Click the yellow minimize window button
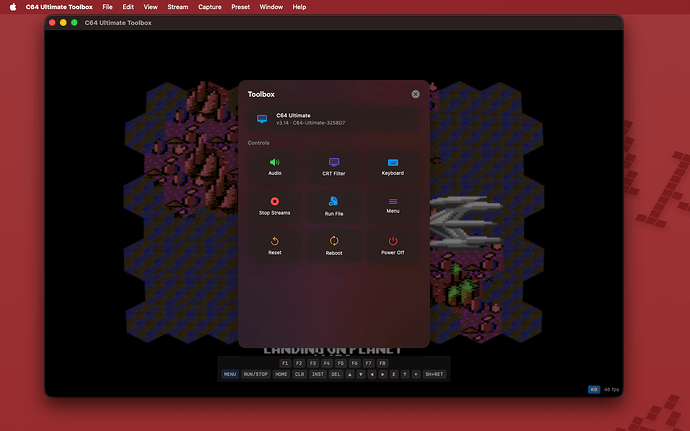The image size is (690, 431). tap(63, 22)
